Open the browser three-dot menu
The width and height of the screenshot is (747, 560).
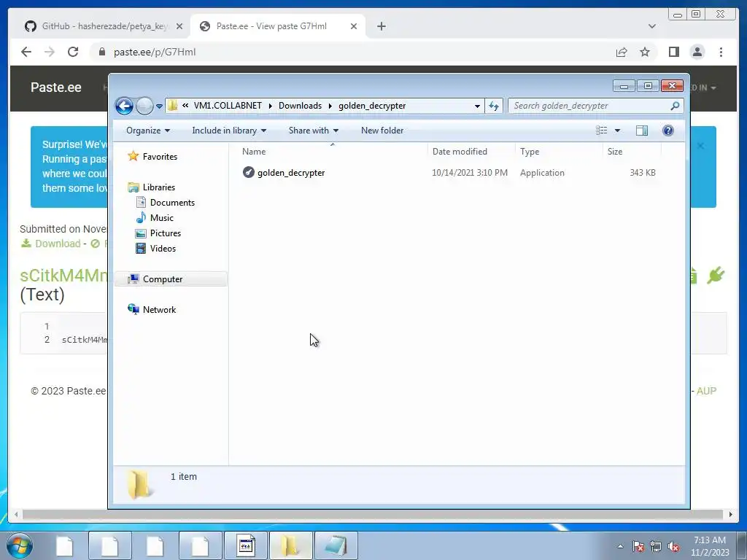tap(721, 52)
